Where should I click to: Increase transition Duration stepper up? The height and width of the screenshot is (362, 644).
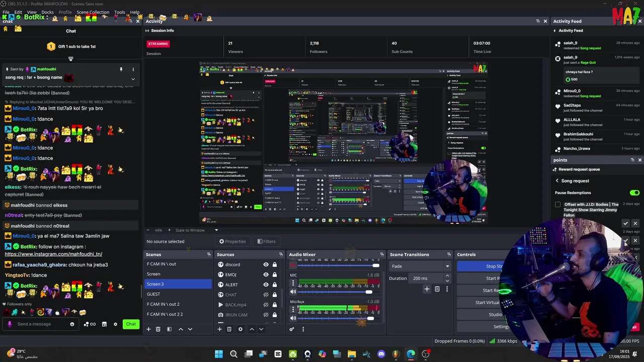click(x=447, y=276)
